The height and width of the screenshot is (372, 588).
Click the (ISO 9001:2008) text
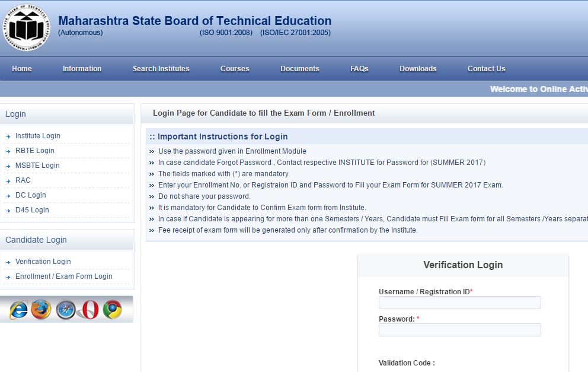click(x=226, y=33)
